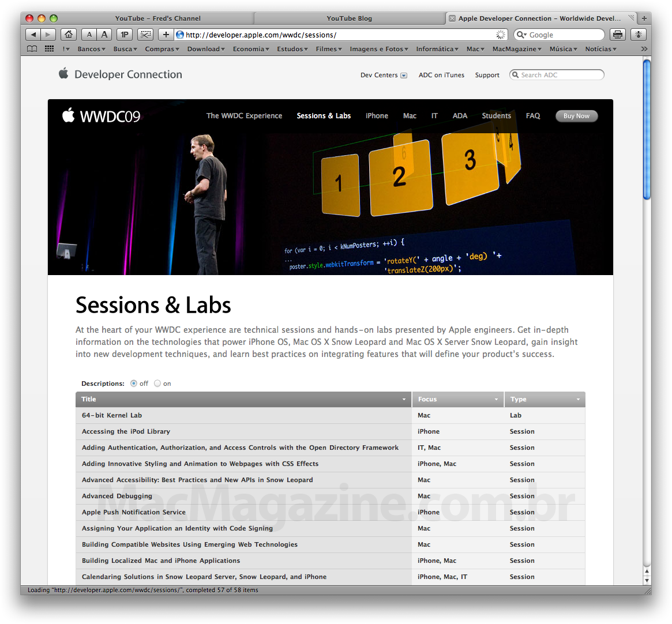672x624 pixels.
Task: Increase text size with larger A button
Action: click(x=104, y=35)
